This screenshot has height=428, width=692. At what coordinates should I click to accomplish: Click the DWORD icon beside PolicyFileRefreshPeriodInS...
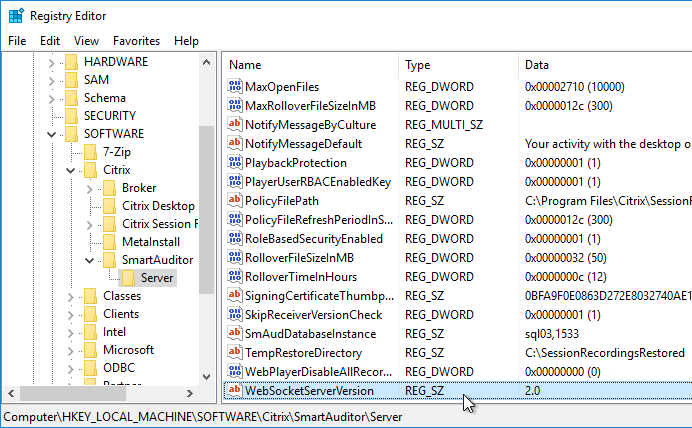point(235,219)
